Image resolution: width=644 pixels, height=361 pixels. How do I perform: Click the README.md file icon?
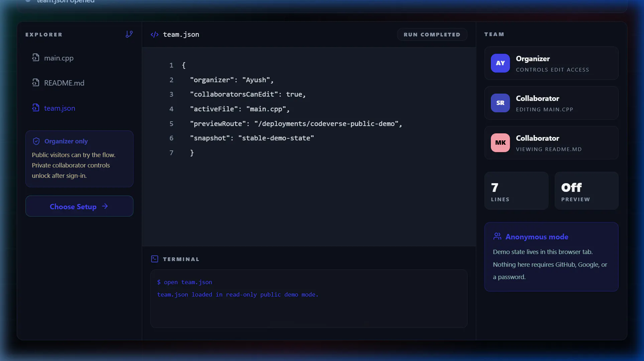pos(36,82)
